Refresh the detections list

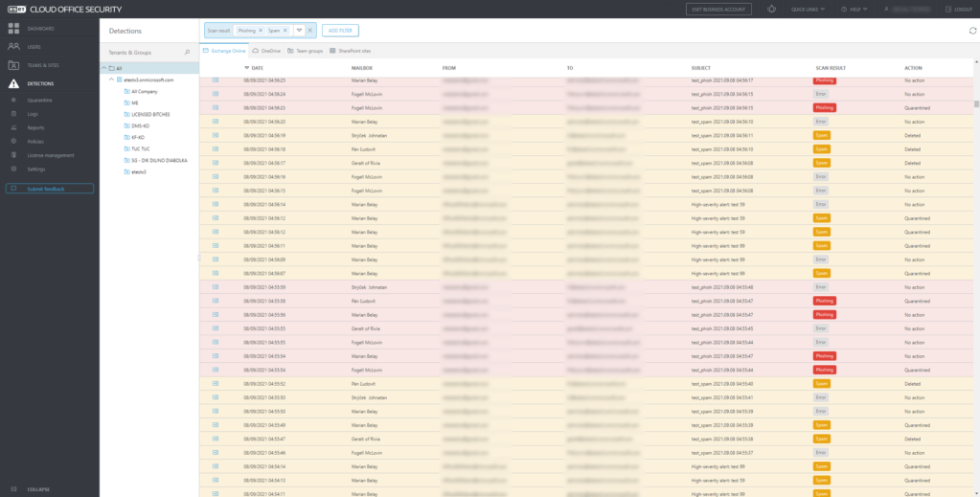pyautogui.click(x=973, y=31)
